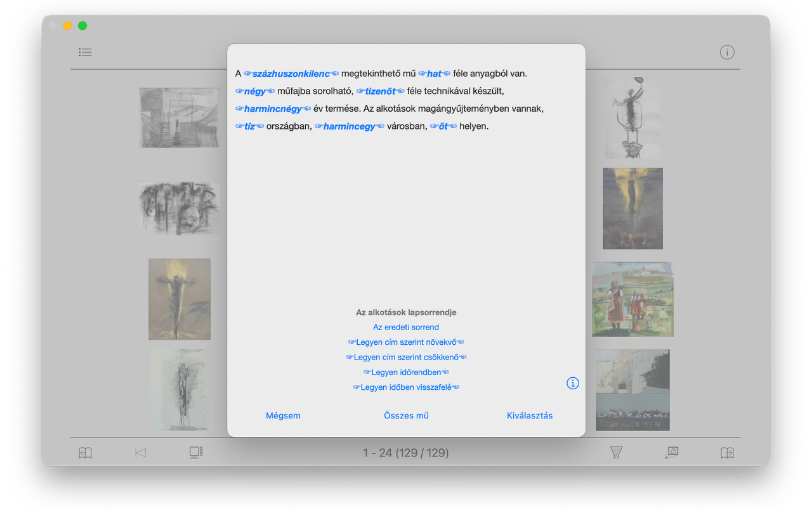Select the 'tíz' countries link
This screenshot has height=508, width=812.
click(249, 126)
